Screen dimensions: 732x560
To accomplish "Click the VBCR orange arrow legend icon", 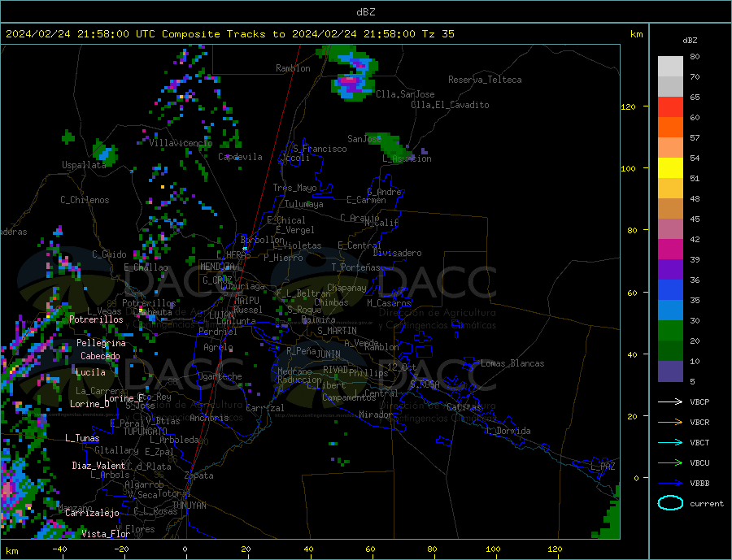I will tap(670, 422).
